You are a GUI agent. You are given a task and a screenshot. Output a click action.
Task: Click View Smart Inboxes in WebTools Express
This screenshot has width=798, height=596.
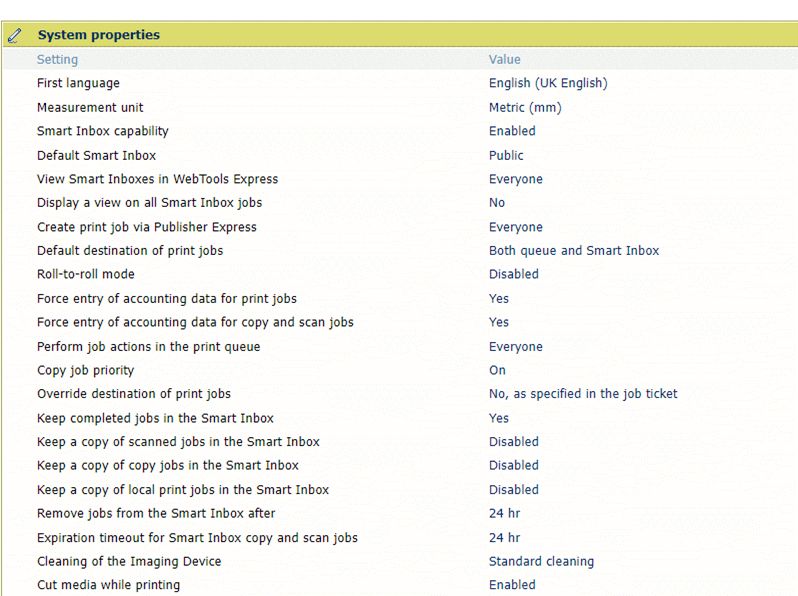pyautogui.click(x=157, y=179)
